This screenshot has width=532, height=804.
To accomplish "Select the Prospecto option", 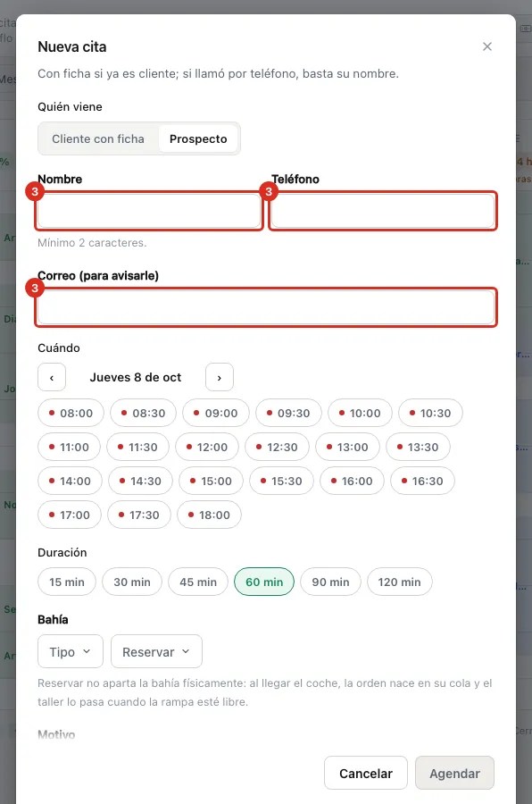I will coord(198,139).
